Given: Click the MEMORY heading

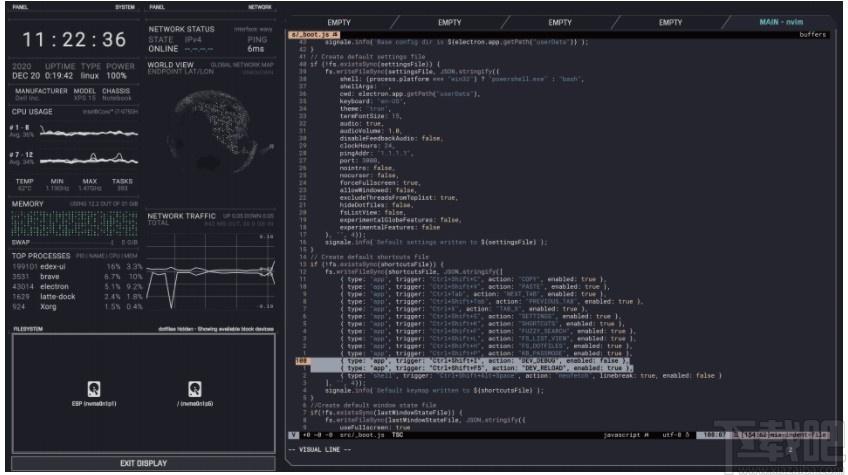Looking at the screenshot, I should [28, 204].
